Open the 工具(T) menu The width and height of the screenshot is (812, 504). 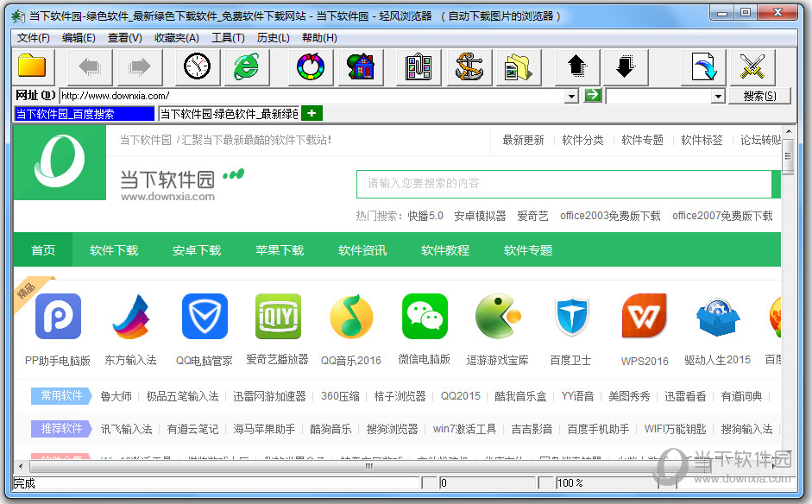(228, 38)
